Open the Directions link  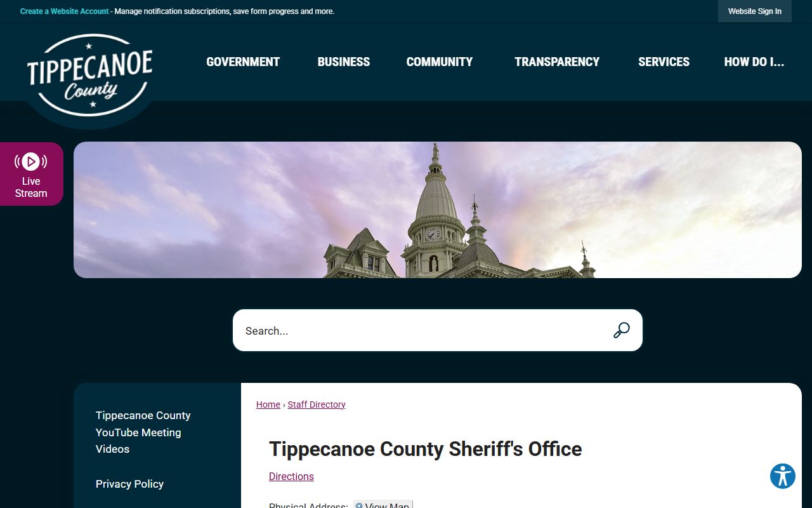coord(291,476)
